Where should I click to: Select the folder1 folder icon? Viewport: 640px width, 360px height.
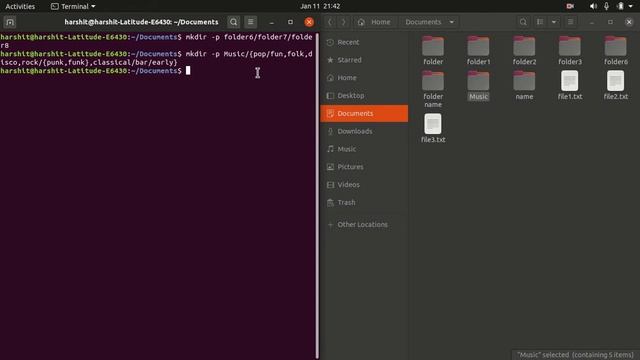478,46
